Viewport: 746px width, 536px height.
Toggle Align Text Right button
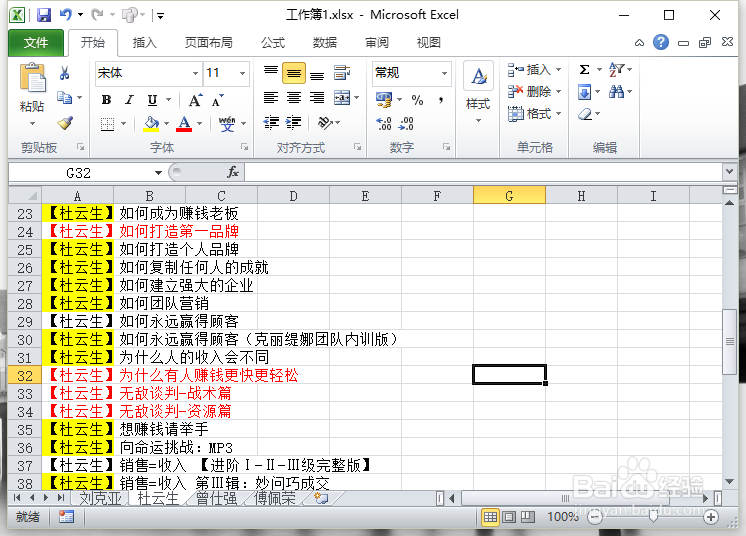pos(317,98)
